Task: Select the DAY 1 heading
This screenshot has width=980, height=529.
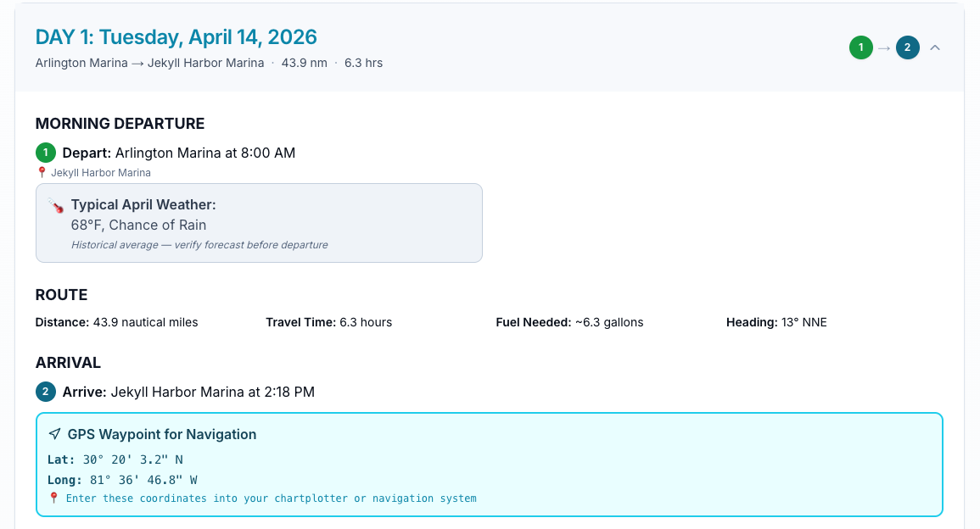Action: pyautogui.click(x=175, y=36)
